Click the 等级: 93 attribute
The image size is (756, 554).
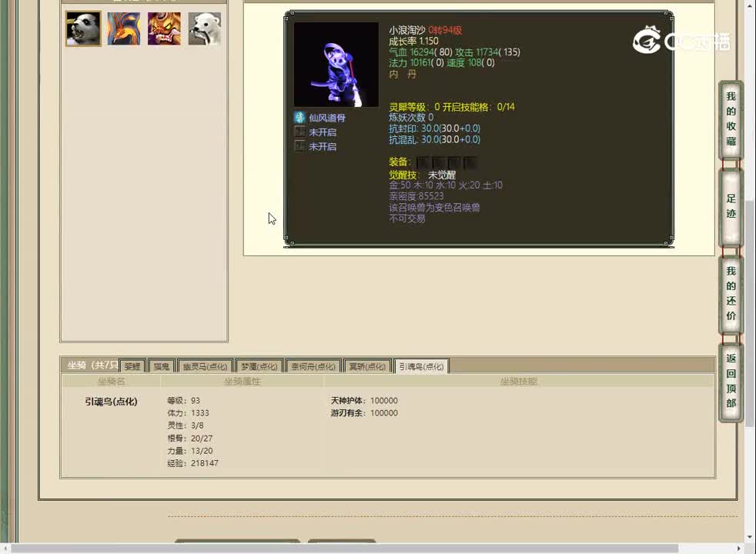183,400
